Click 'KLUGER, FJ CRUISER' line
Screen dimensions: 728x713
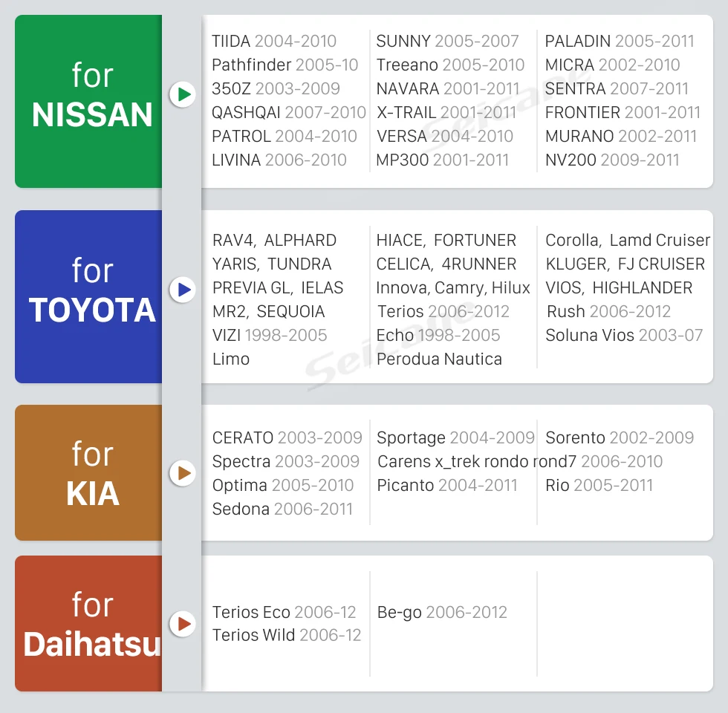point(625,264)
